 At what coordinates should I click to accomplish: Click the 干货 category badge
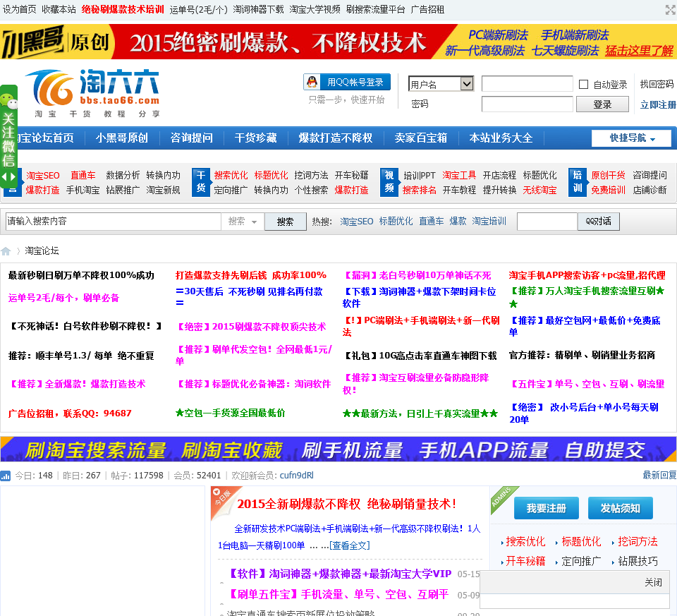201,182
